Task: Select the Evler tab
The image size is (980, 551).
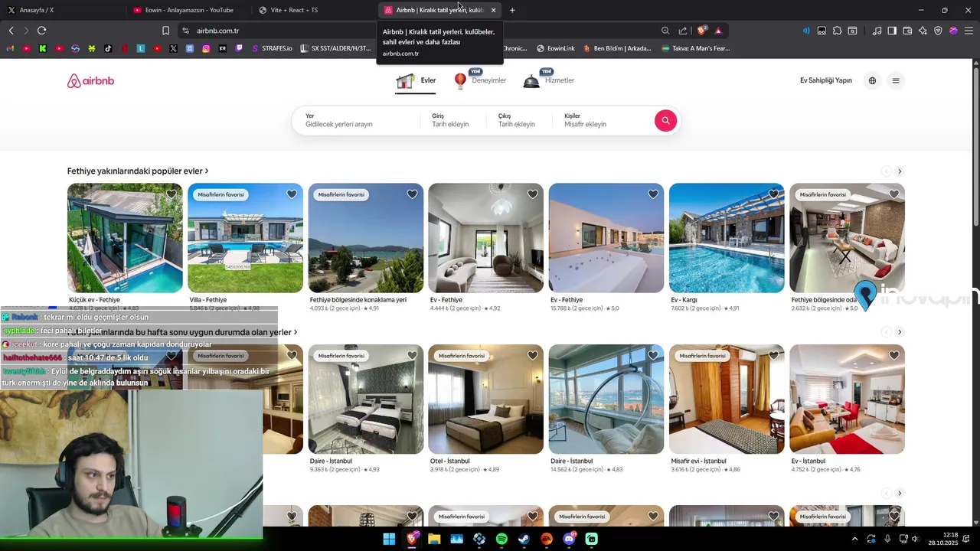Action: coord(416,80)
